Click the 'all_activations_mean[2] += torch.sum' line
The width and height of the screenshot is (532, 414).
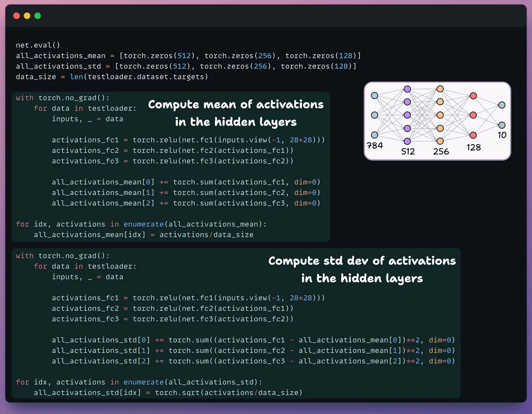click(186, 203)
